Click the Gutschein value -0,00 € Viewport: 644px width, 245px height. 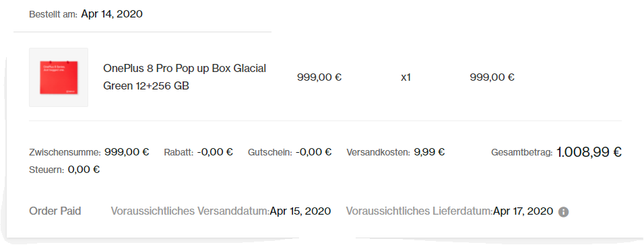click(313, 152)
